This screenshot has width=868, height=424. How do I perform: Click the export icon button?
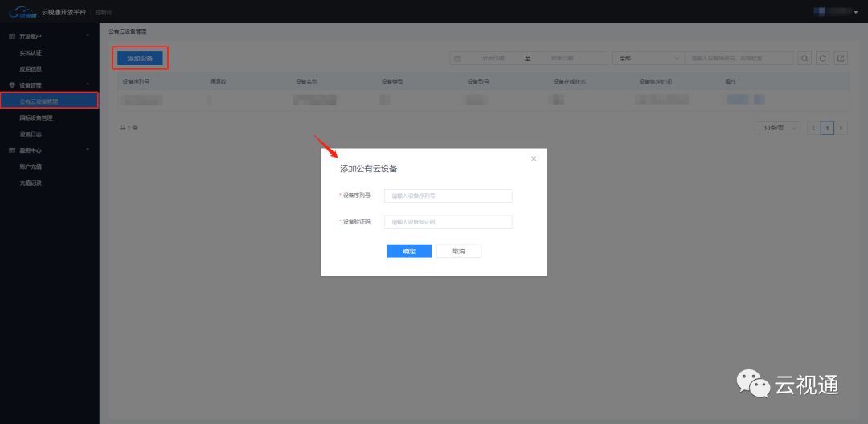tap(841, 58)
